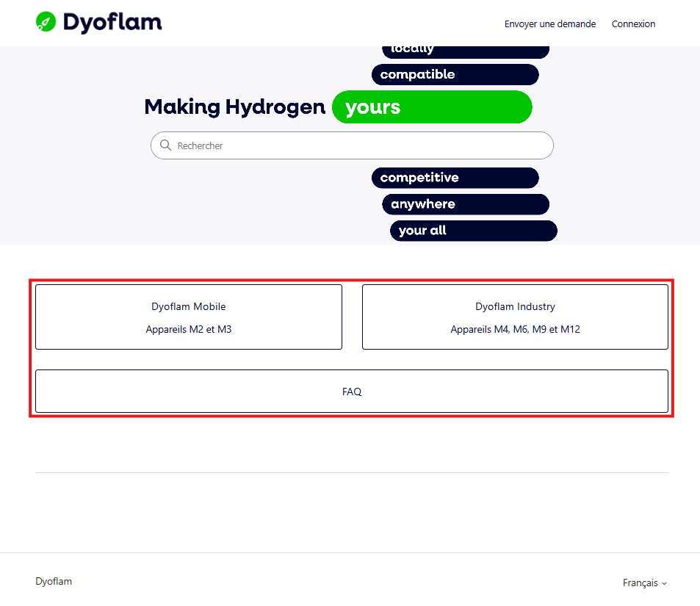Viewport: 700px width, 606px height.
Task: Open the Dyoflam Mobile category card
Action: click(x=189, y=317)
